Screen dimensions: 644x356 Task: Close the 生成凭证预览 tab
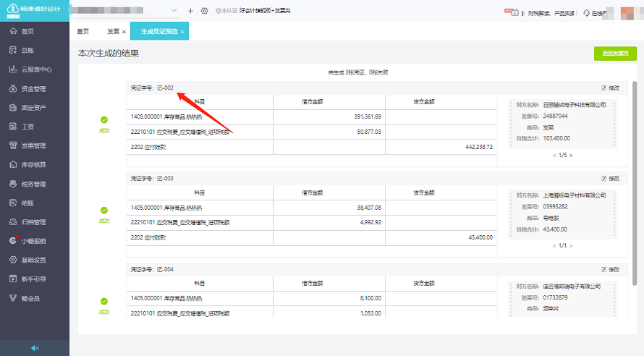pos(182,32)
